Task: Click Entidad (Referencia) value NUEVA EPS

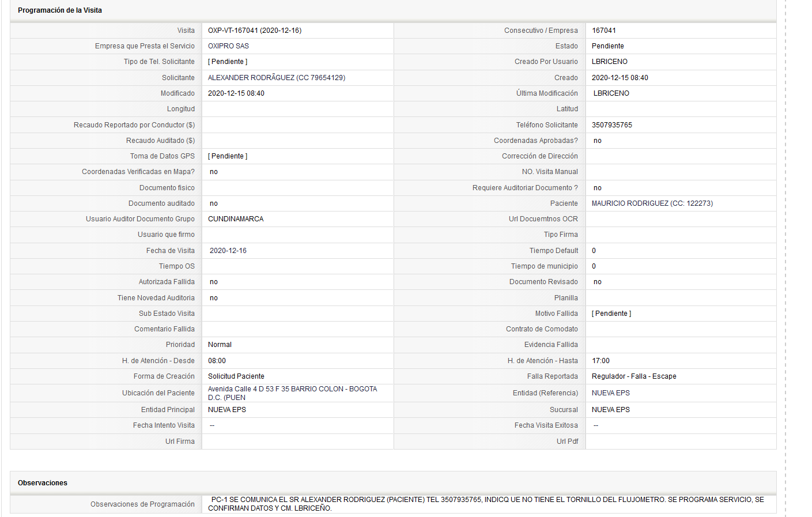Action: [x=611, y=393]
